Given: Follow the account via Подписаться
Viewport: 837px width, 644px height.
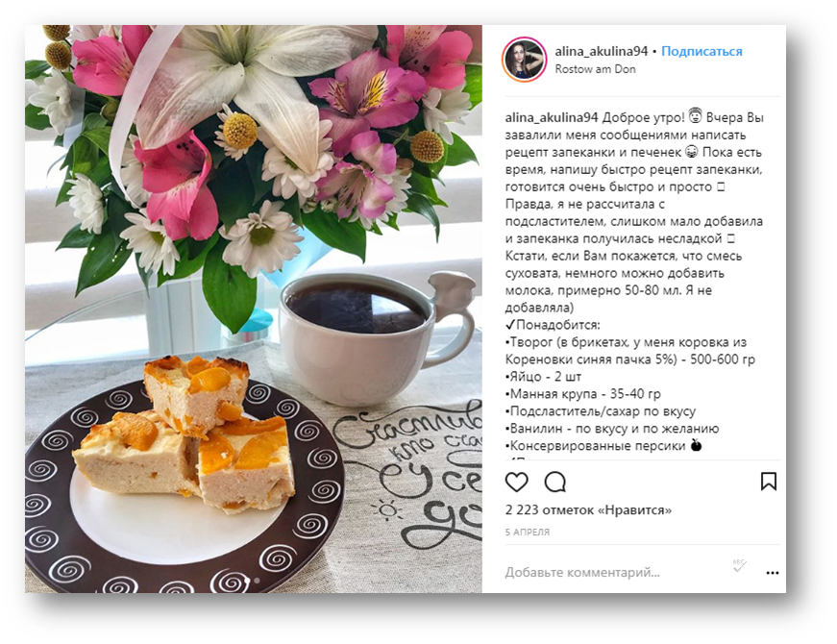Looking at the screenshot, I should pyautogui.click(x=702, y=51).
